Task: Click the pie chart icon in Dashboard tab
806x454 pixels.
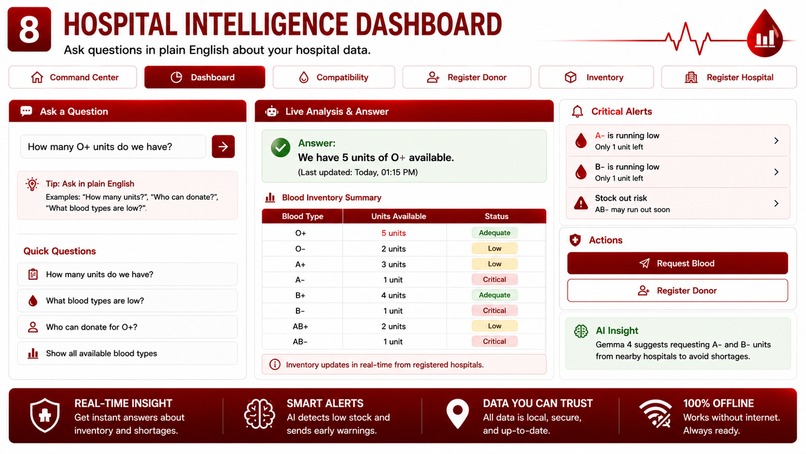Action: click(176, 77)
